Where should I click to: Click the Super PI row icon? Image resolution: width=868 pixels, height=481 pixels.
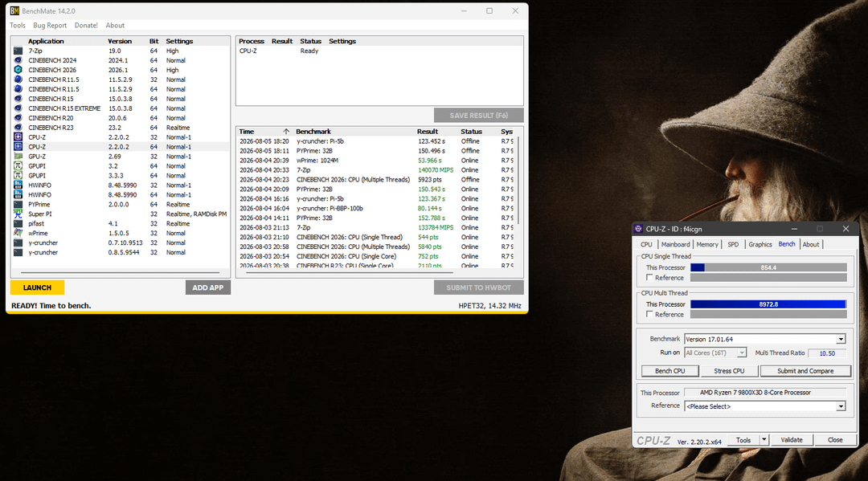pyautogui.click(x=18, y=214)
